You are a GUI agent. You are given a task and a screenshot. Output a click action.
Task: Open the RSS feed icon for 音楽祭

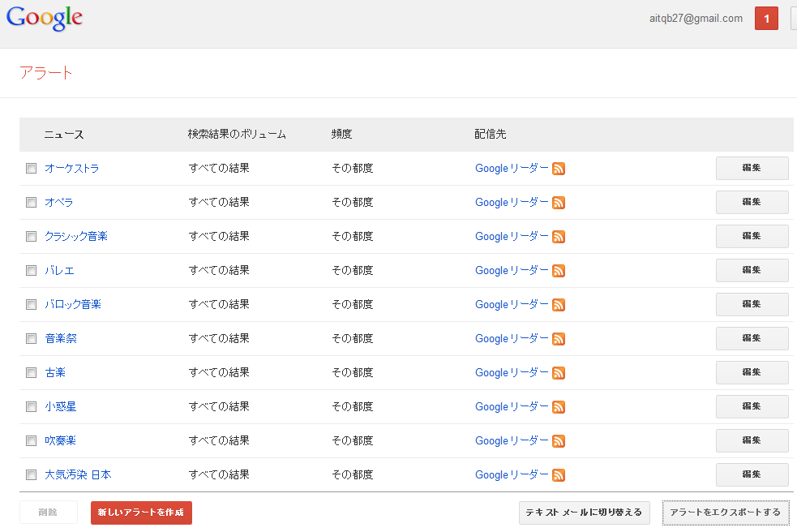[559, 339]
